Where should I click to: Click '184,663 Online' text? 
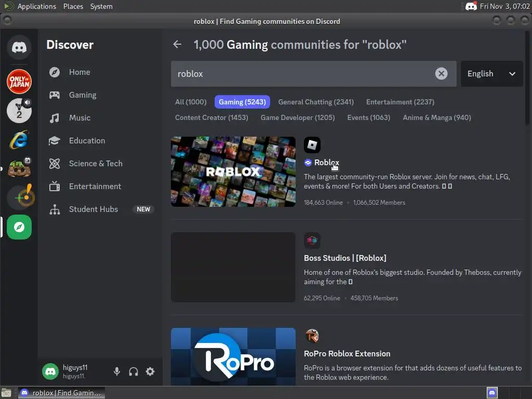coord(323,203)
